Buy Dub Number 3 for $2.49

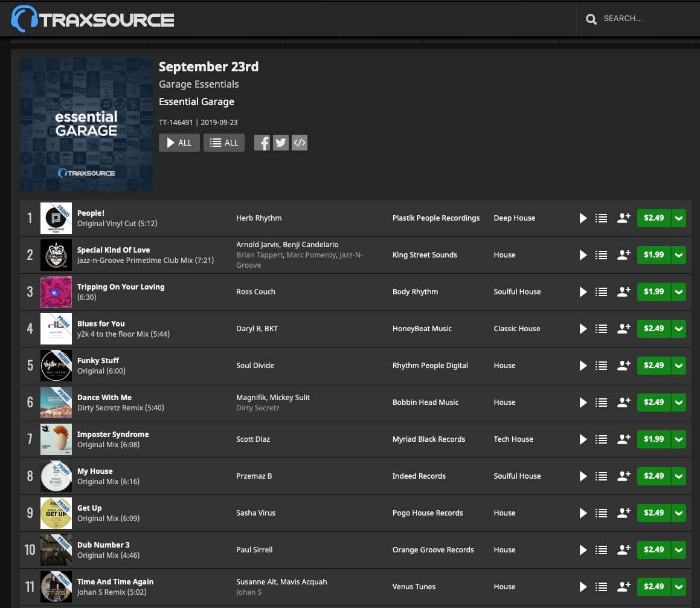pos(653,550)
